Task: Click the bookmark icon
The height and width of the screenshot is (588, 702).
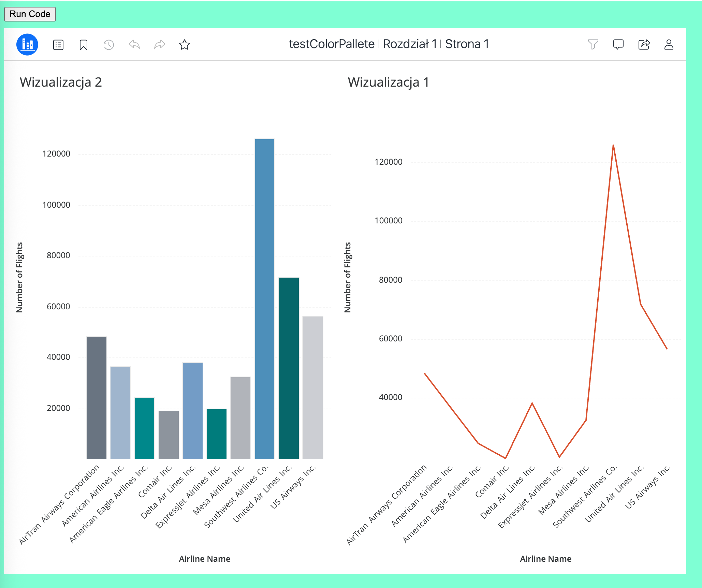Action: pos(84,45)
